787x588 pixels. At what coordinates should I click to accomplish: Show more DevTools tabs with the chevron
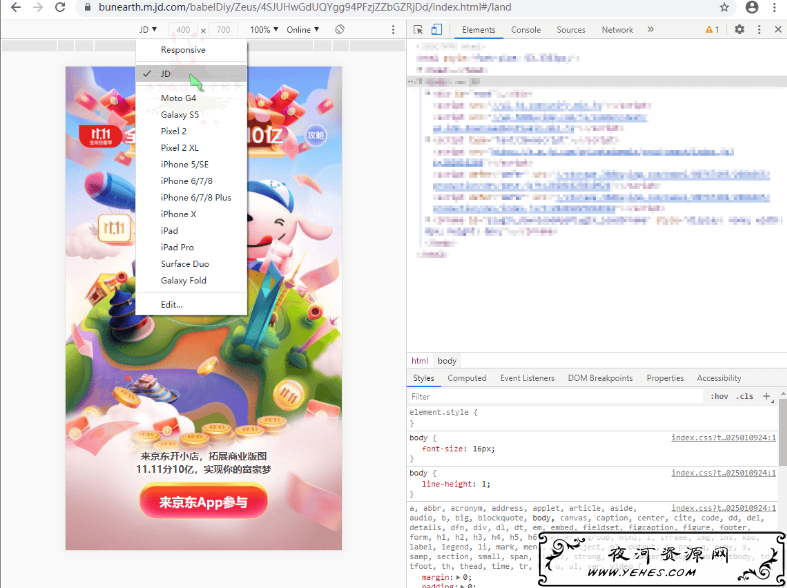[650, 30]
